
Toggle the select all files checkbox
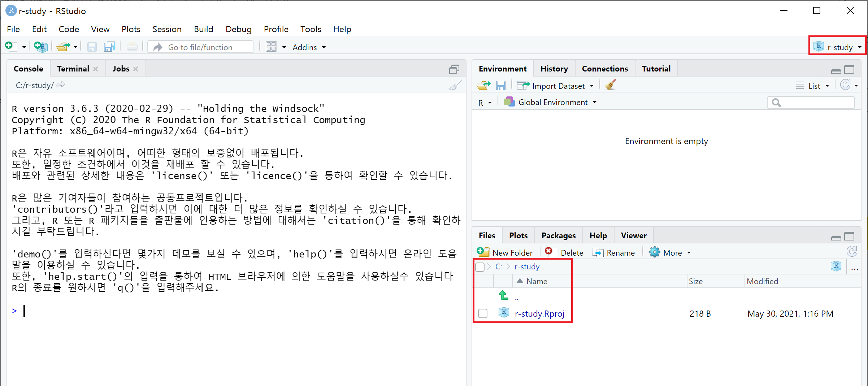pyautogui.click(x=480, y=267)
